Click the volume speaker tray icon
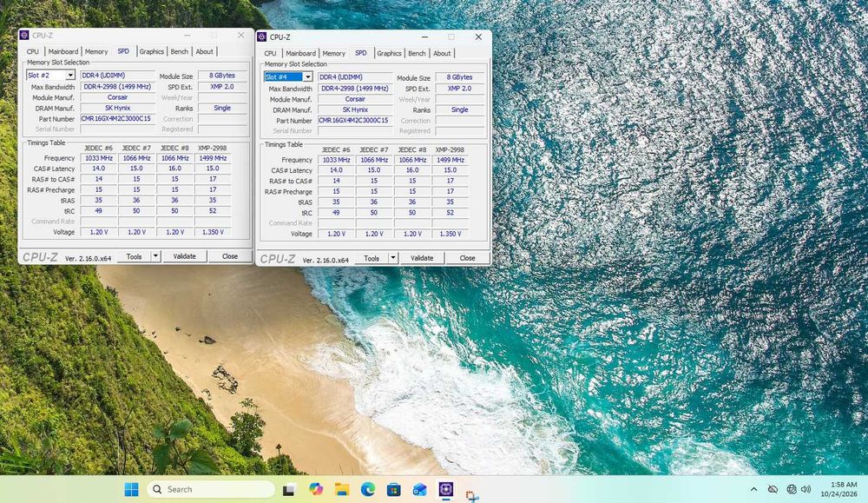The image size is (868, 503). click(x=806, y=489)
